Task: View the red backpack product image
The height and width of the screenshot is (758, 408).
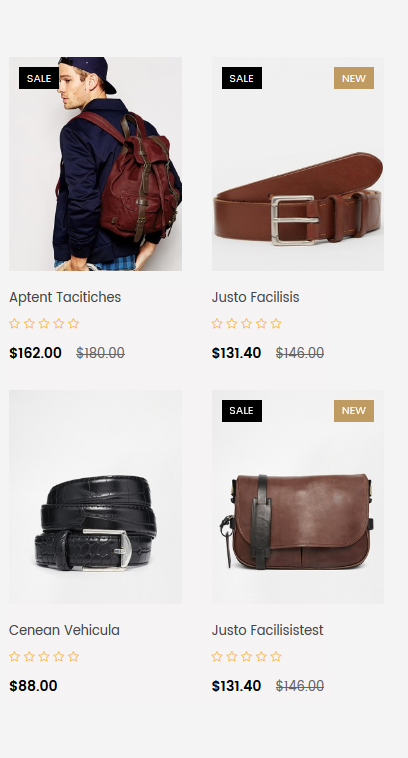Action: tap(95, 164)
